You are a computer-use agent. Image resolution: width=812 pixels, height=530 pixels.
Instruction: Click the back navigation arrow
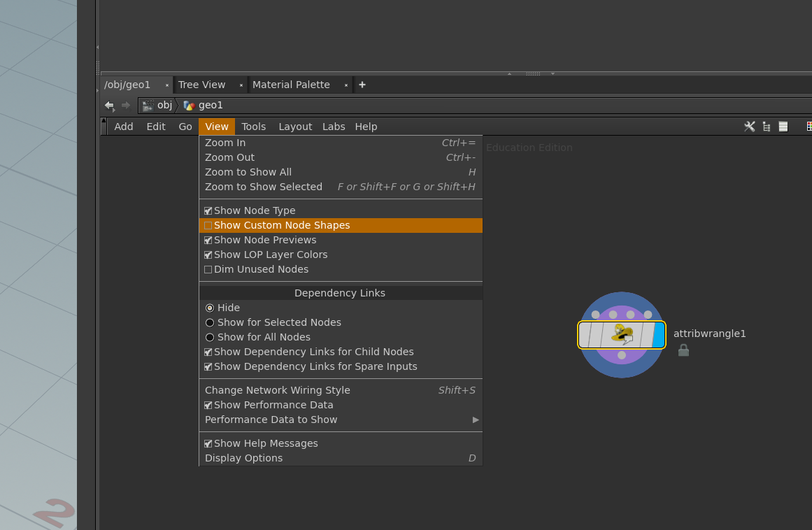(x=109, y=106)
